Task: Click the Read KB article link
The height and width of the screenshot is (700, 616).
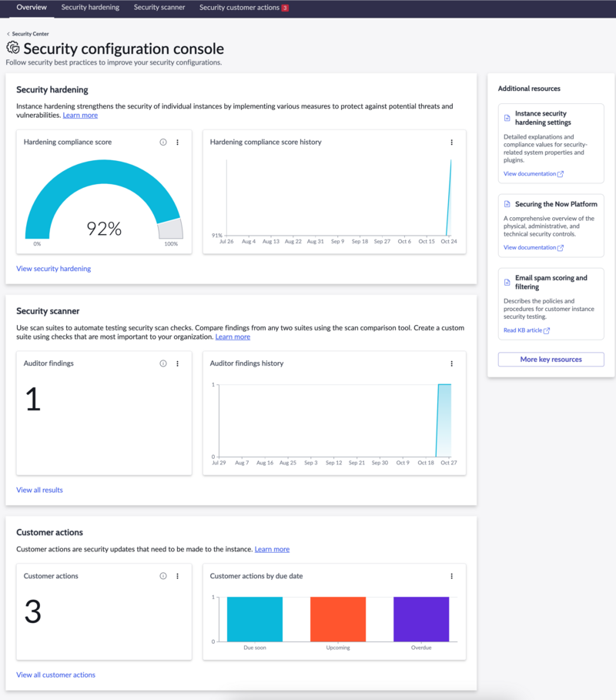Action: coord(526,330)
